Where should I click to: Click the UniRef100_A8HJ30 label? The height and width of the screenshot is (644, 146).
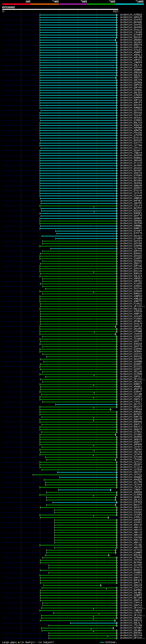(131, 525)
